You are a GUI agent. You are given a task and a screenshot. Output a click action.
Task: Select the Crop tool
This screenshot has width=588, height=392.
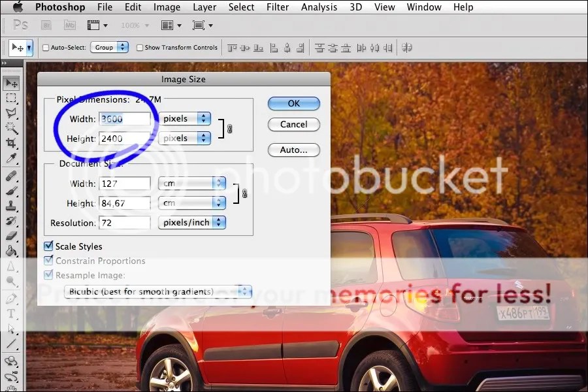(11, 143)
